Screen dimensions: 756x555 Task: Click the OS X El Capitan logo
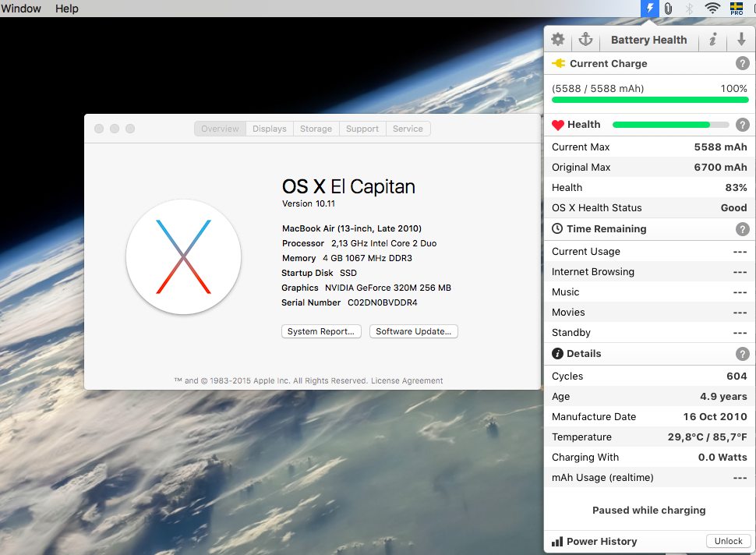(183, 256)
